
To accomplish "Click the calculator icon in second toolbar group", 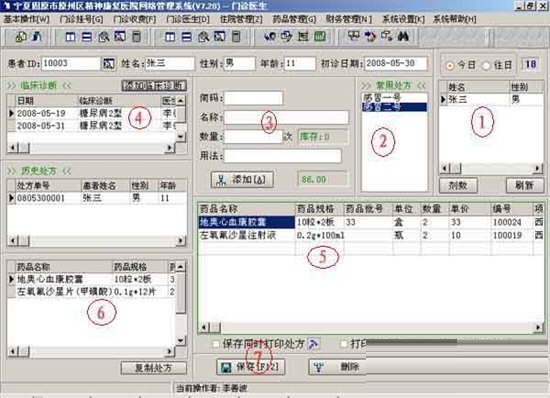I will [136, 36].
